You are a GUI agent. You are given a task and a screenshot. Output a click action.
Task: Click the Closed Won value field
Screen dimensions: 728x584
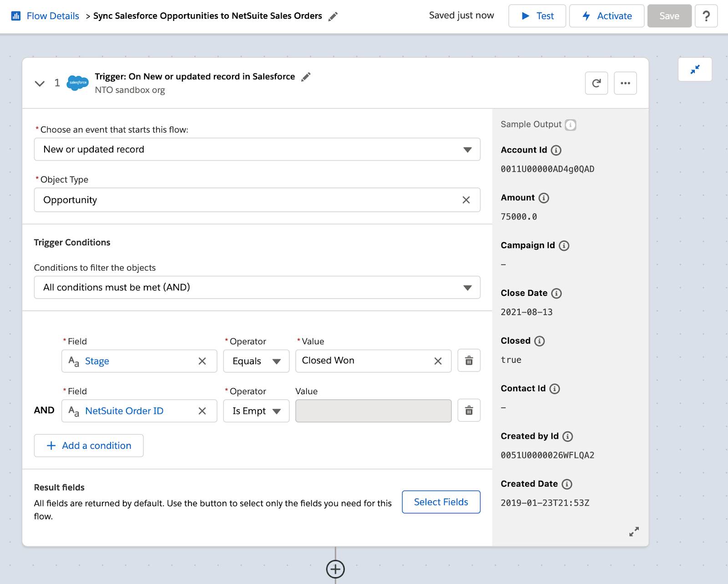pyautogui.click(x=373, y=361)
